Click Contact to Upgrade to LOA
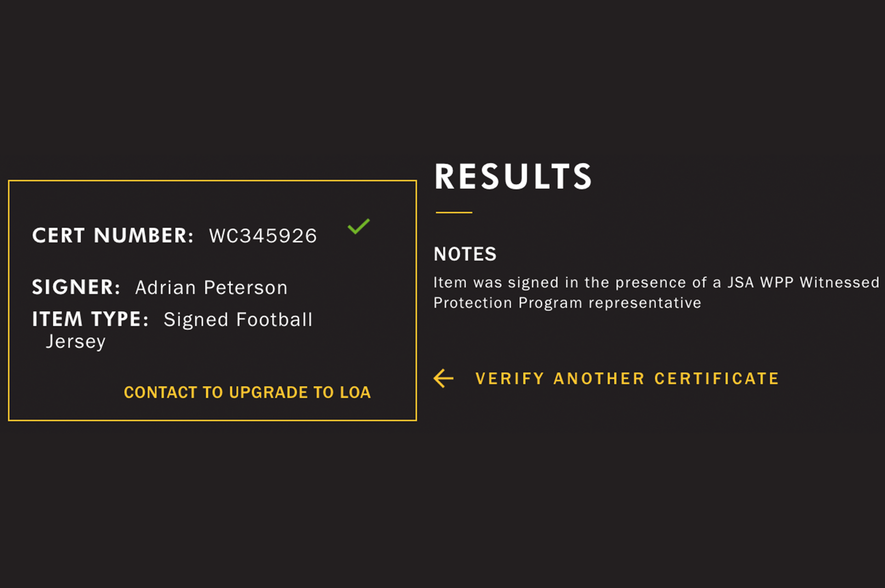 click(247, 392)
